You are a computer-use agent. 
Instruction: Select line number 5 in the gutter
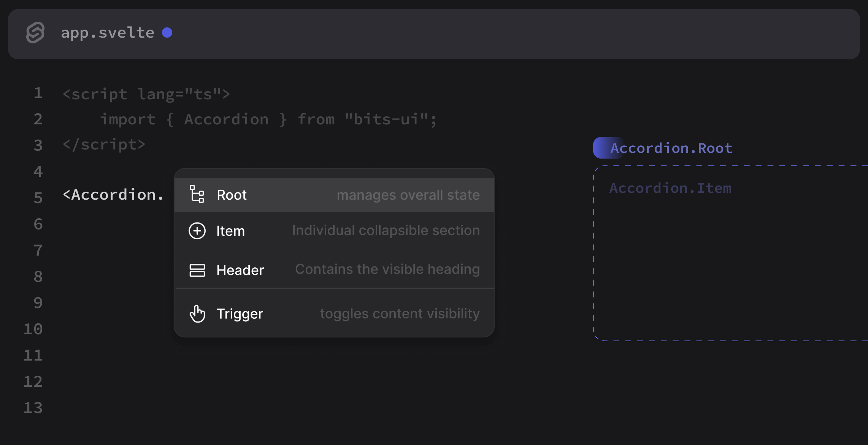(38, 198)
